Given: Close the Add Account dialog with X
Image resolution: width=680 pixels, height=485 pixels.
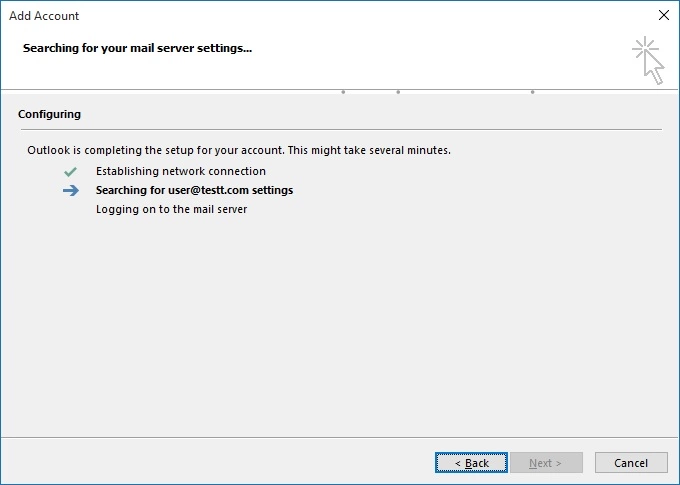Looking at the screenshot, I should (664, 15).
